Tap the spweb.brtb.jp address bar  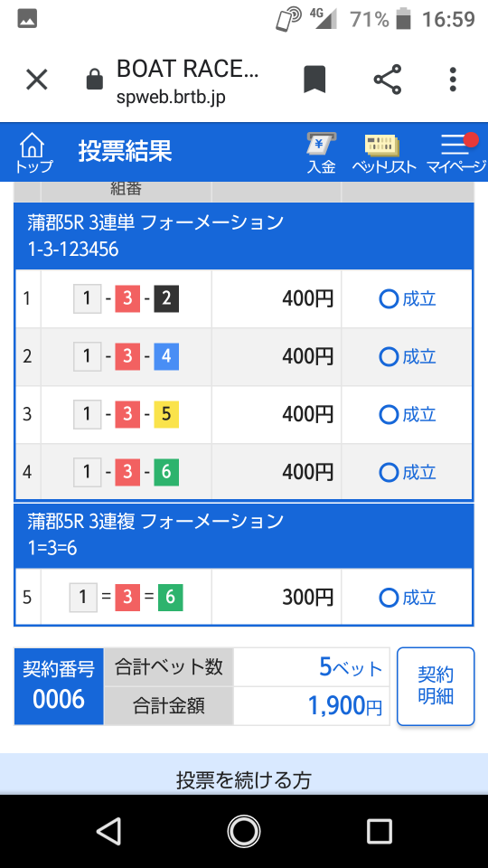(x=188, y=81)
